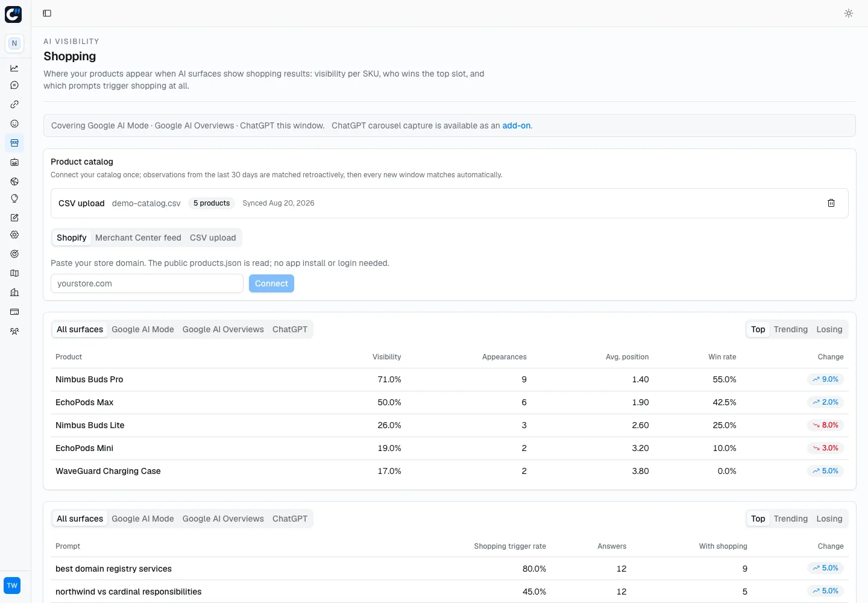Open the smiley face sidebar icon
This screenshot has height=603, width=868.
pyautogui.click(x=14, y=124)
